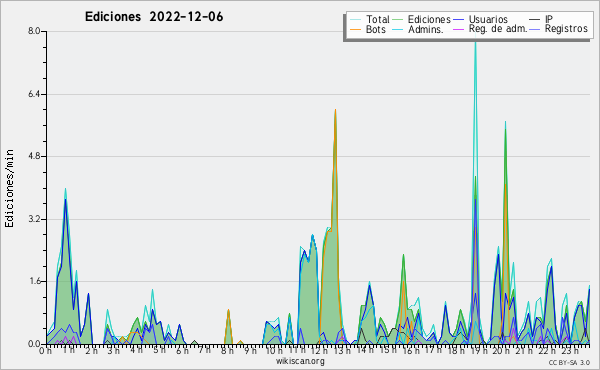
Task: Select the 'Reg. de adm.' legend entry
Action: point(498,29)
